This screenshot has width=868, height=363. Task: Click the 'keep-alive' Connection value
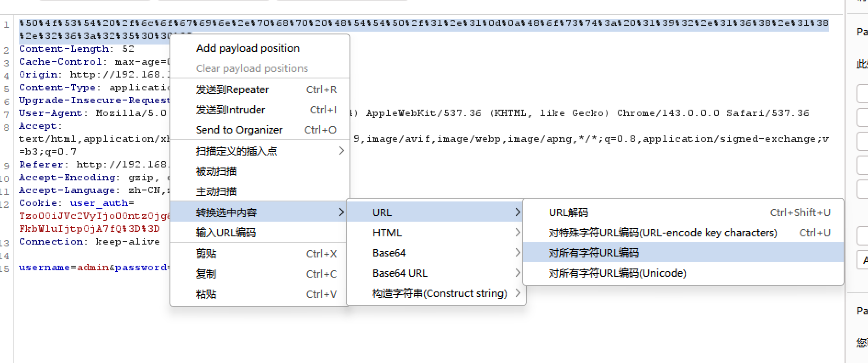(128, 241)
